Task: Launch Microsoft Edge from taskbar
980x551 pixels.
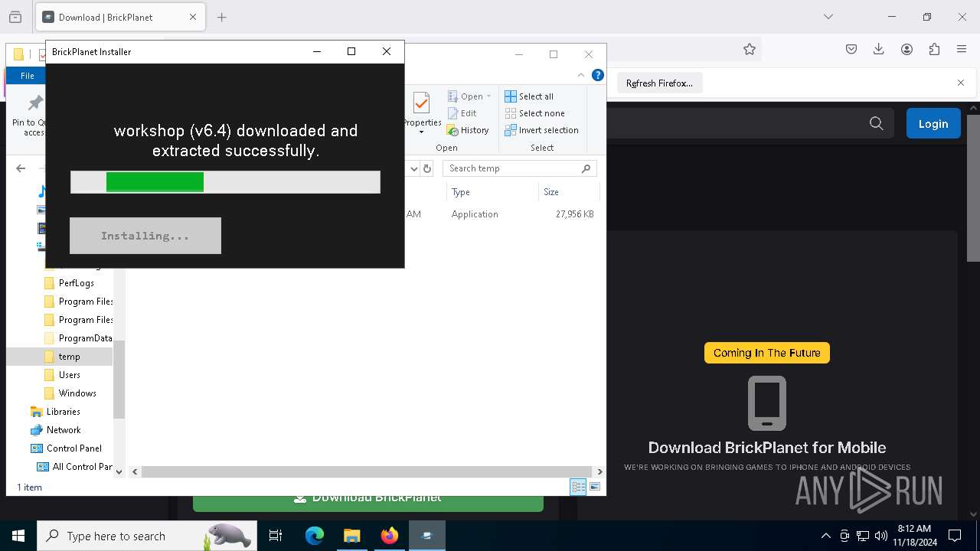Action: [x=315, y=536]
